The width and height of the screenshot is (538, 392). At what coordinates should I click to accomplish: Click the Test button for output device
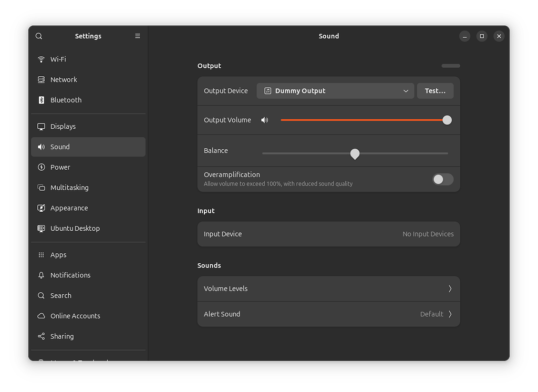pos(435,90)
